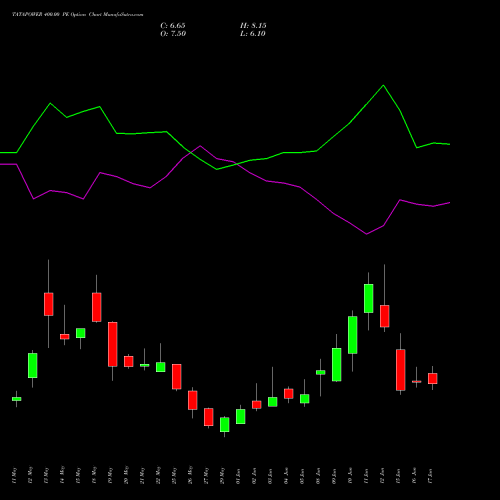Select the red candle for 04 Jun
Image resolution: width=500 pixels, height=500 pixels.
[x=289, y=394]
